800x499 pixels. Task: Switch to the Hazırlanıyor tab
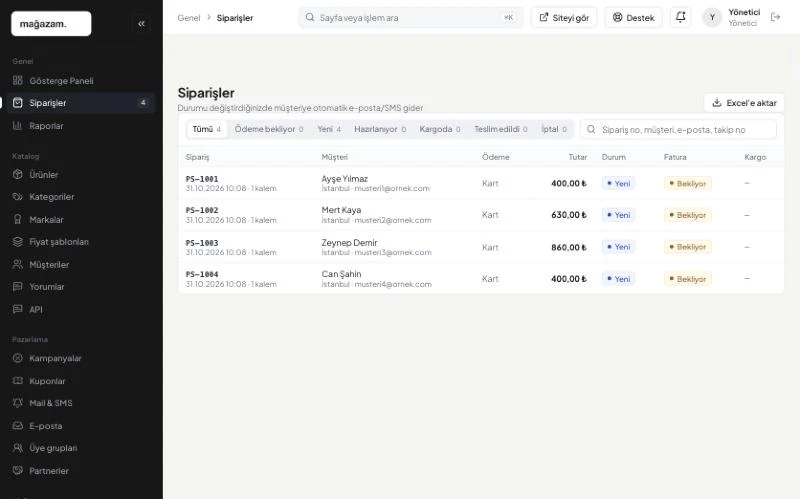[380, 129]
